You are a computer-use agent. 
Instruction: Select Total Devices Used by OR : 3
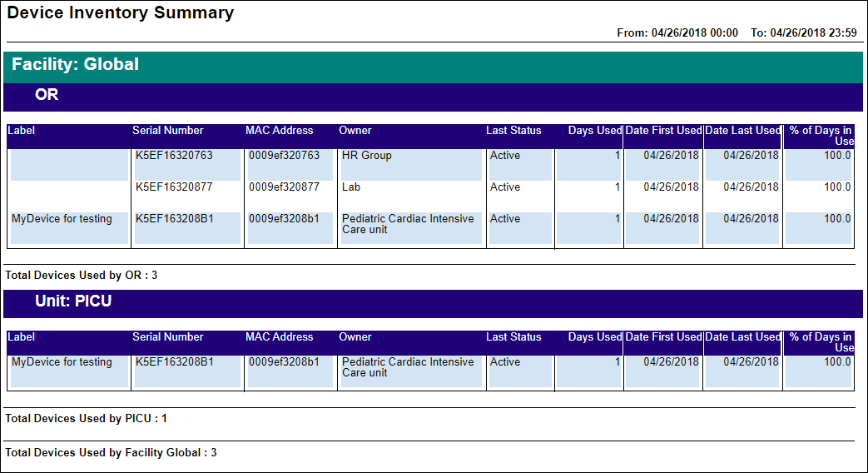pos(82,276)
